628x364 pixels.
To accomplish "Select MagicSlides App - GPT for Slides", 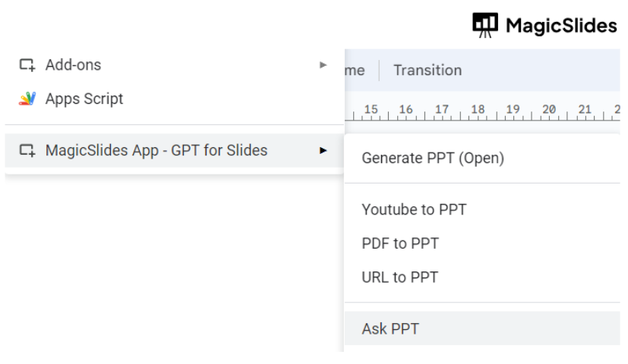I will 156,150.
